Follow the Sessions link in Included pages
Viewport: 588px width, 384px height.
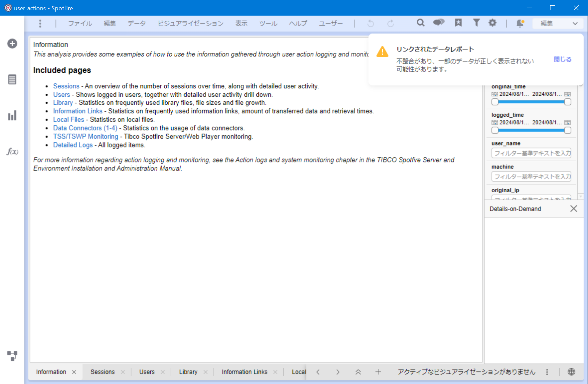pos(66,86)
